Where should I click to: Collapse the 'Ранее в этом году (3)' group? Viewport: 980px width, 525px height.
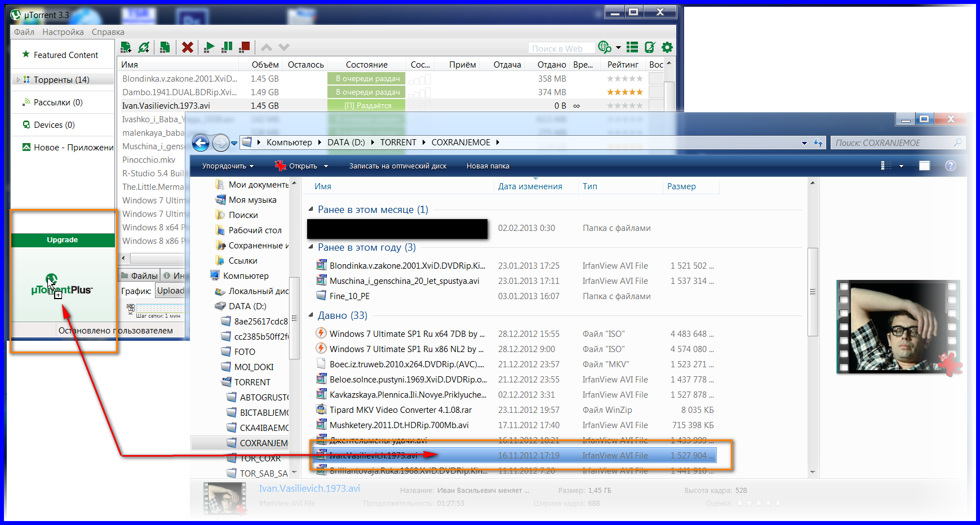coord(311,247)
